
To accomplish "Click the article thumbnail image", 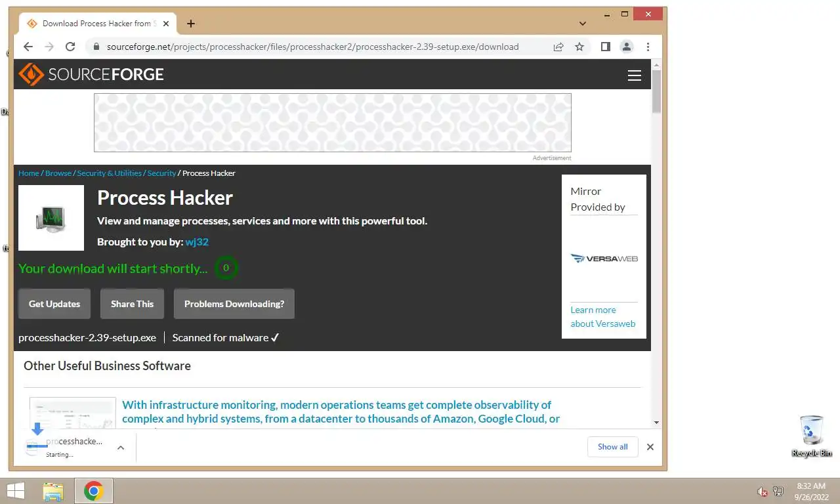I will pyautogui.click(x=73, y=413).
